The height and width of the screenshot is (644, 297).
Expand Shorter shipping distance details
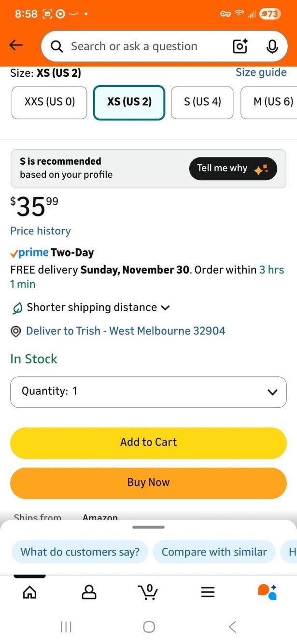click(91, 307)
